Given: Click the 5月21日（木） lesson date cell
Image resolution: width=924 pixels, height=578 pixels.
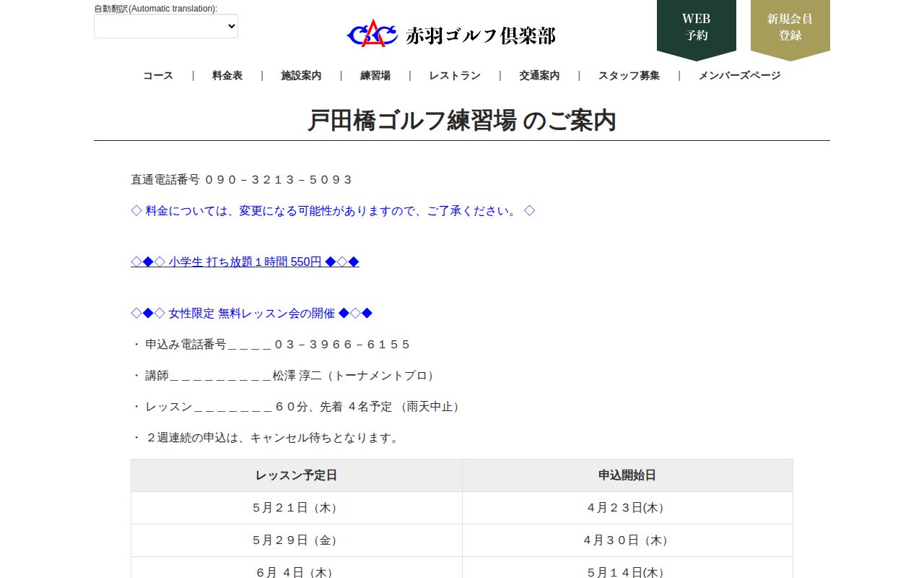Looking at the screenshot, I should pos(297,508).
